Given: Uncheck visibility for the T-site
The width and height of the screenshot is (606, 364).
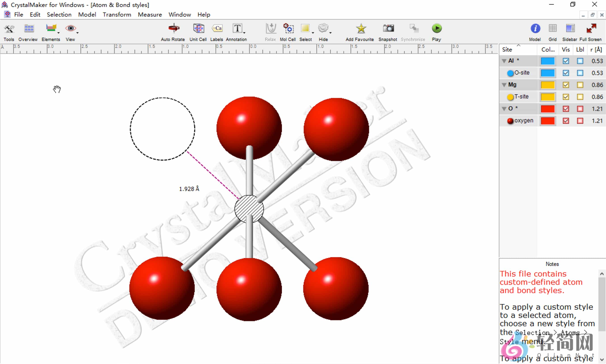Looking at the screenshot, I should click(x=566, y=97).
